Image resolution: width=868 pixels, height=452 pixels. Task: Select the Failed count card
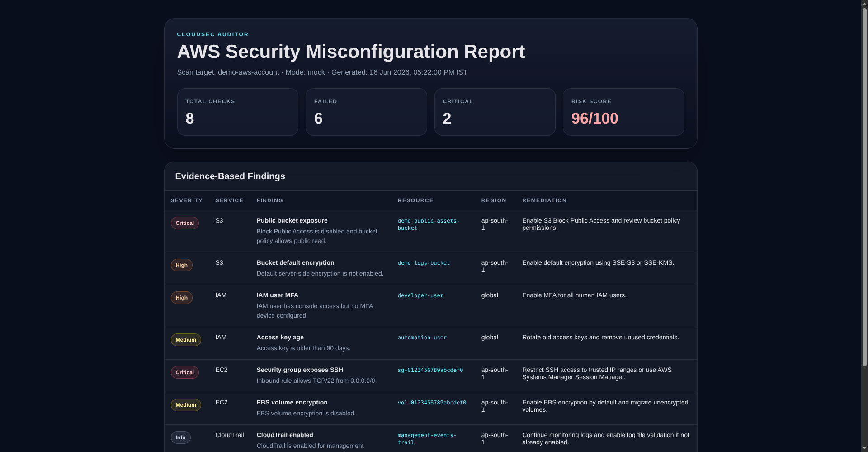click(366, 112)
